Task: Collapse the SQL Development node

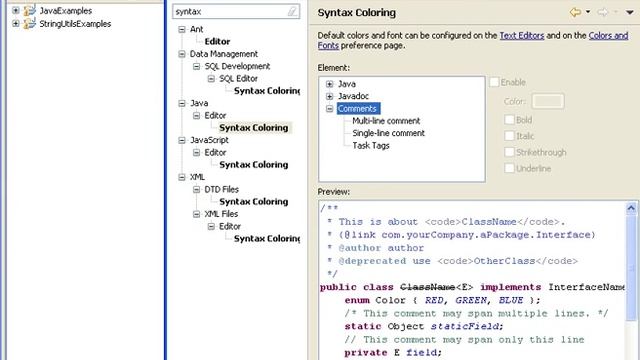Action: click(x=196, y=66)
